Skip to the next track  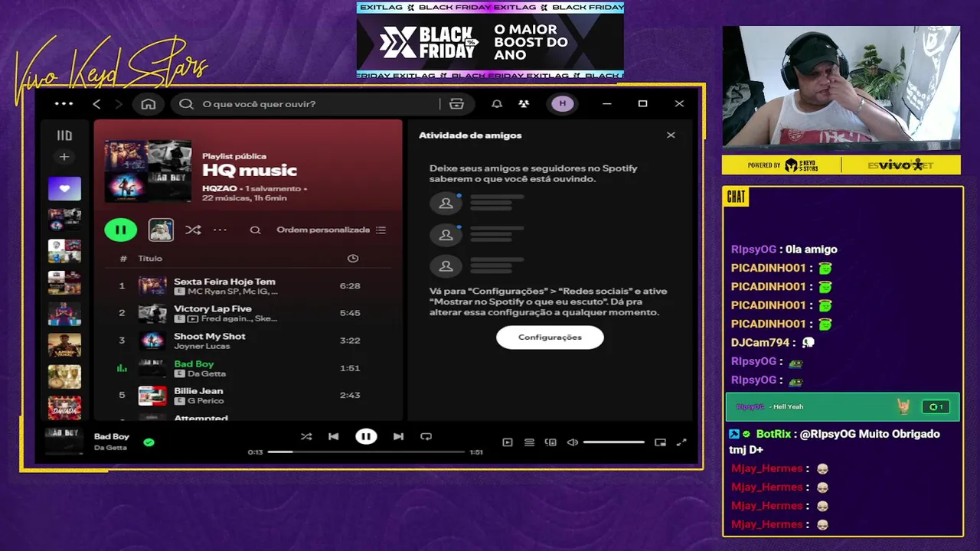click(x=398, y=436)
